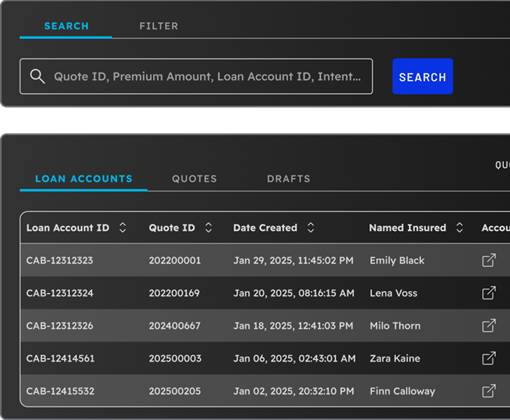Select loan account CAB-12312326
This screenshot has width=510, height=420.
click(60, 326)
